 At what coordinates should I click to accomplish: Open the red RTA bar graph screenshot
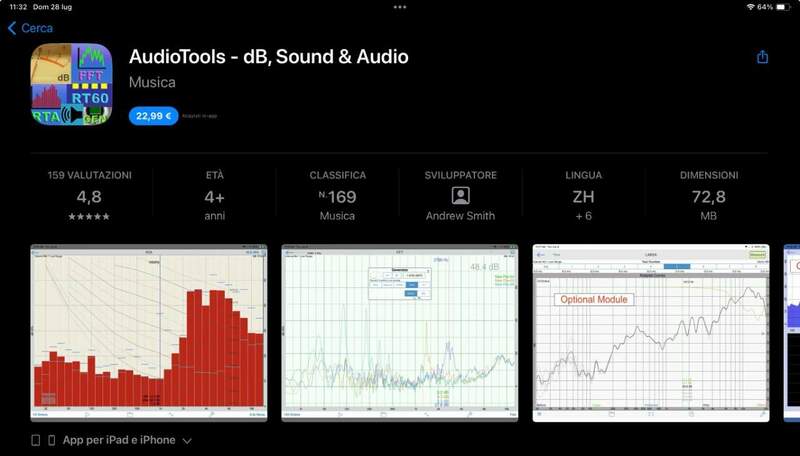[x=149, y=332]
